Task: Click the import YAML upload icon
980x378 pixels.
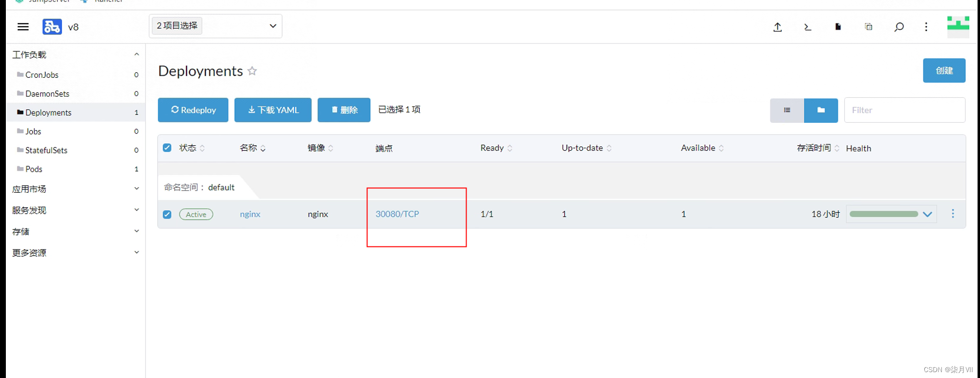Action: coord(778,27)
